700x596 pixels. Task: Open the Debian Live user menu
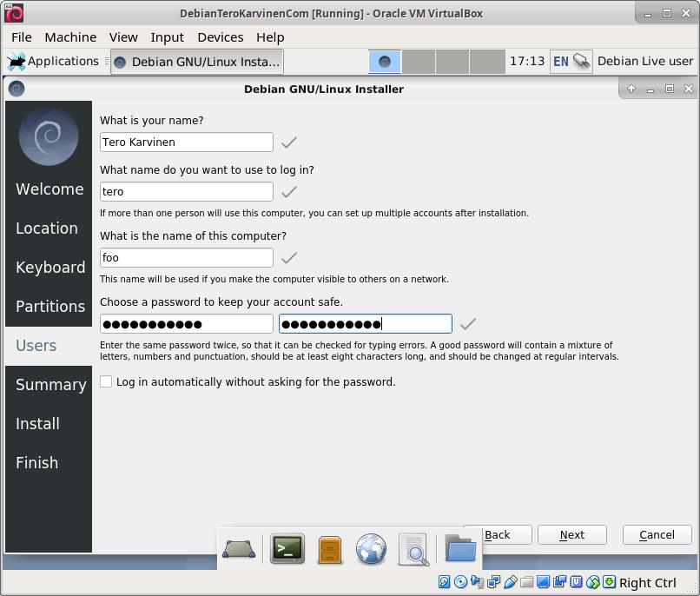coord(644,62)
